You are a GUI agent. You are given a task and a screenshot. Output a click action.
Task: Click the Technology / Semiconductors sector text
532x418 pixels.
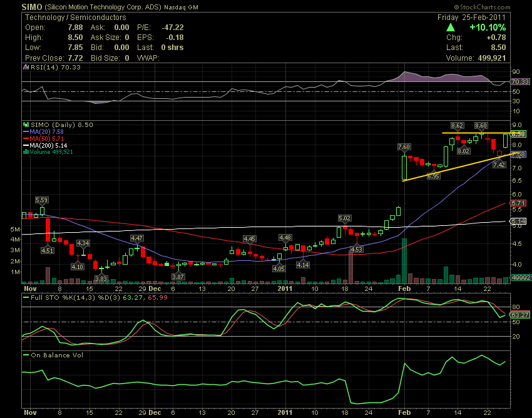point(75,18)
